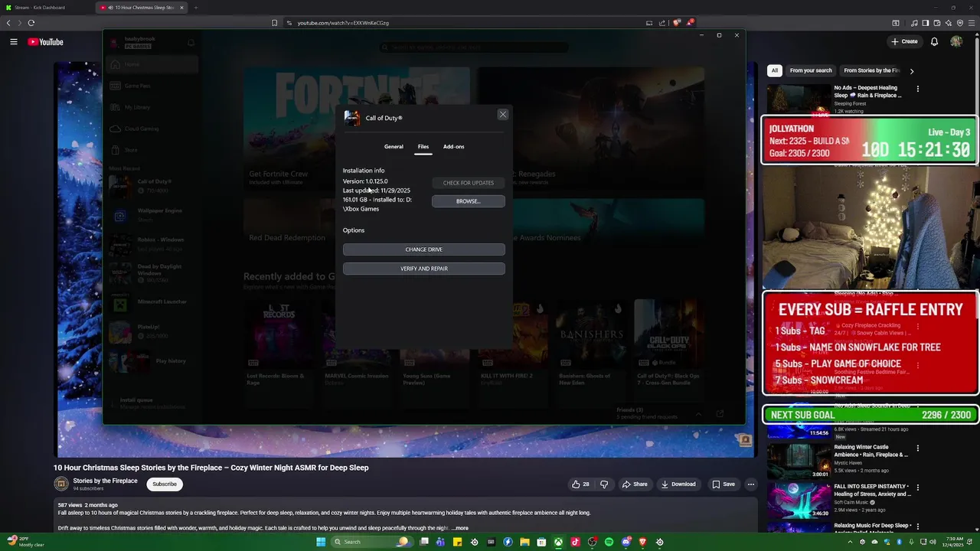Screen dimensions: 980x551
Task: Open the Add-ons tab
Action: click(453, 146)
